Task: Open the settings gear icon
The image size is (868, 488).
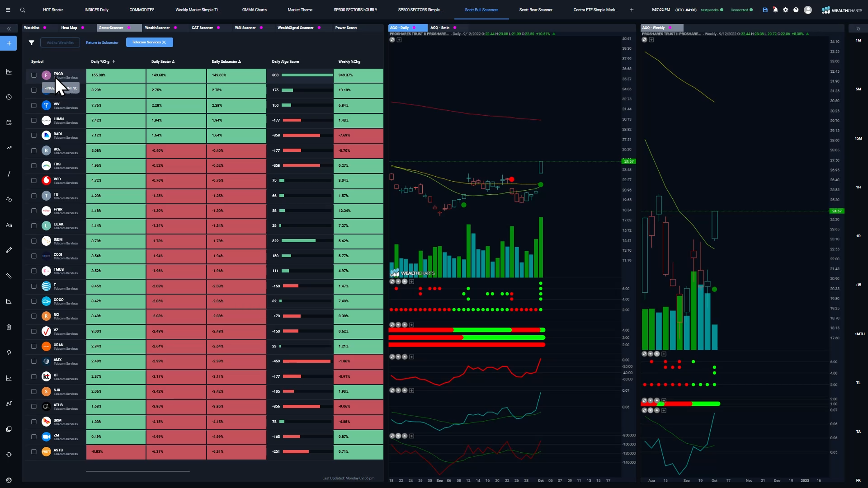Action: pos(786,10)
